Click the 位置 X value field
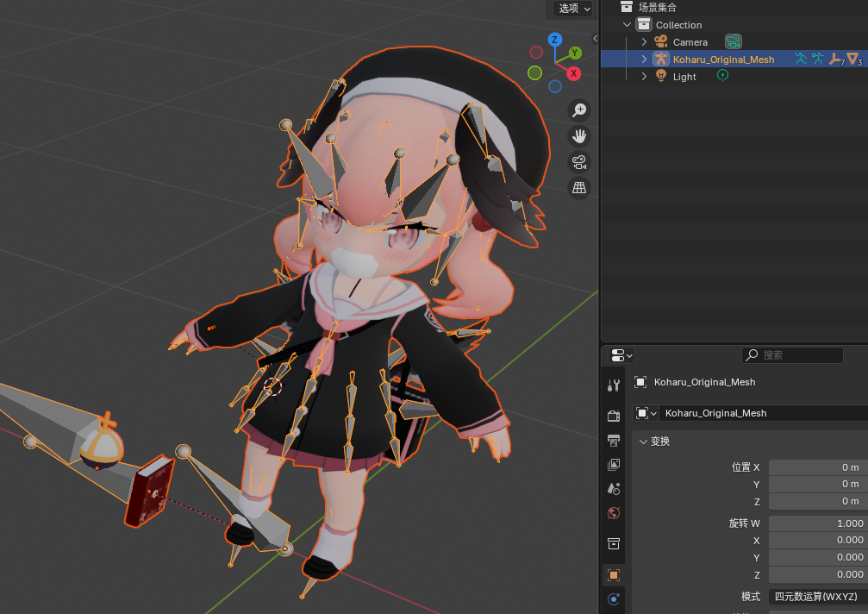The image size is (868, 614). tap(818, 467)
